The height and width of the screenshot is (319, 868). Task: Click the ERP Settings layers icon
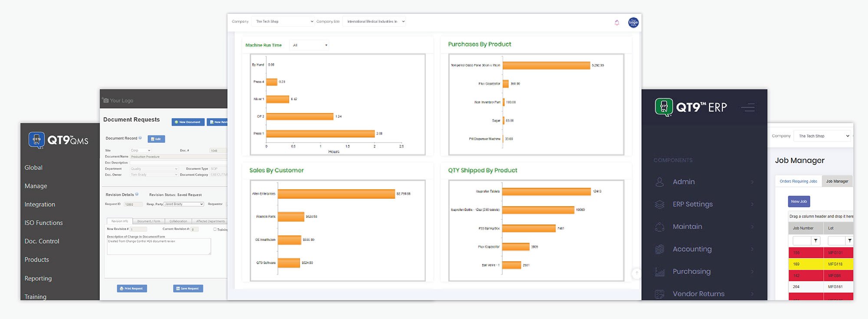click(x=660, y=204)
